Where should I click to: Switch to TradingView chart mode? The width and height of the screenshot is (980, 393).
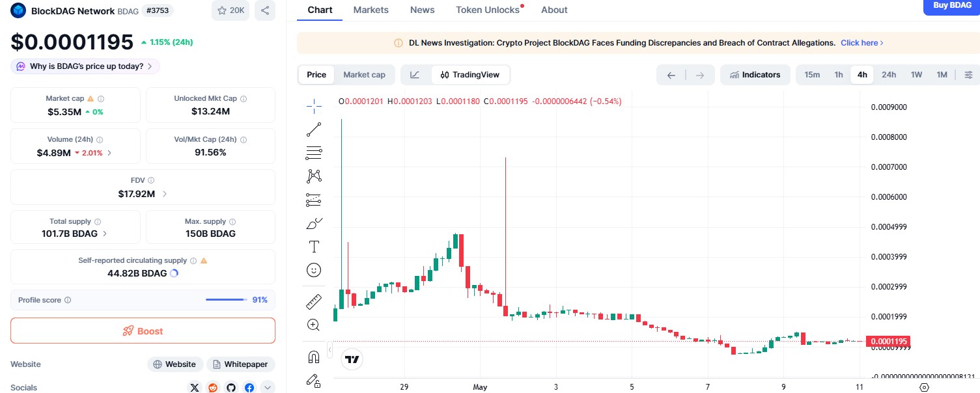click(470, 75)
